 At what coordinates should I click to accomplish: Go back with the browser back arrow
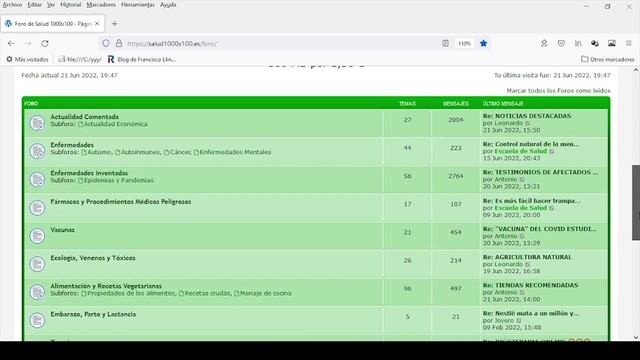click(11, 43)
